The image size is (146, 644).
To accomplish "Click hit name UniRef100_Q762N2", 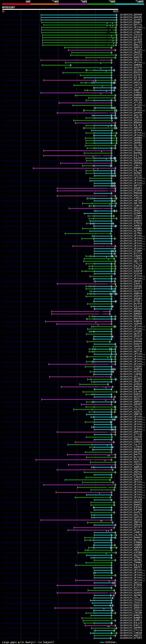I will (x=131, y=331).
